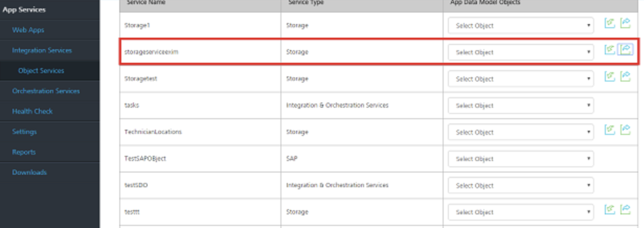Open the Select Object dropdown for Storage1
Screen dimensions: 644x228
(x=521, y=26)
